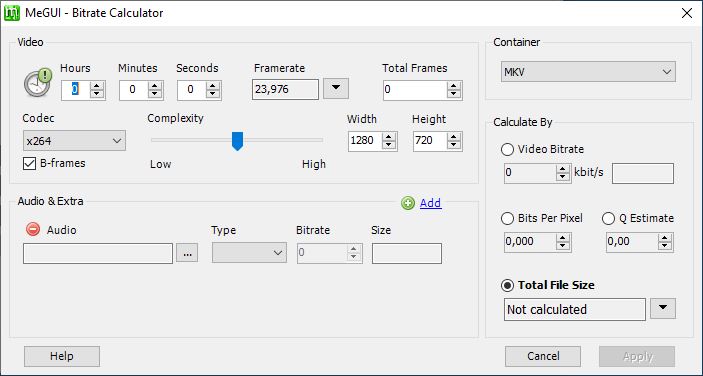
Task: Remove audio track with red minus icon
Action: [x=33, y=229]
